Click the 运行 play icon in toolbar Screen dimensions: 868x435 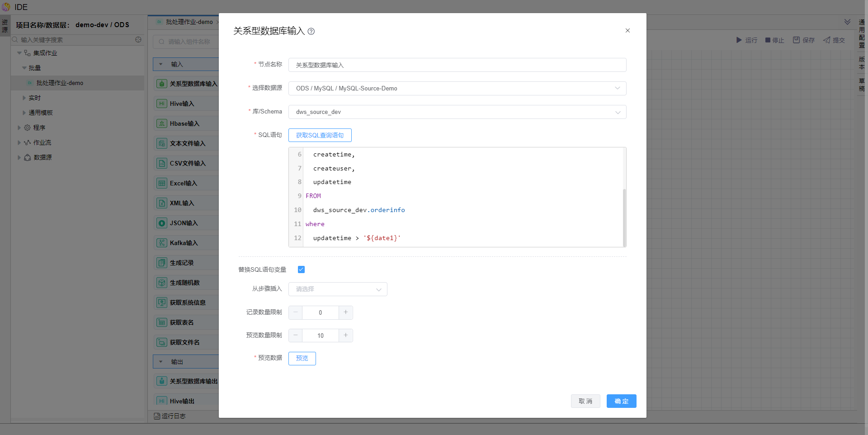click(739, 40)
